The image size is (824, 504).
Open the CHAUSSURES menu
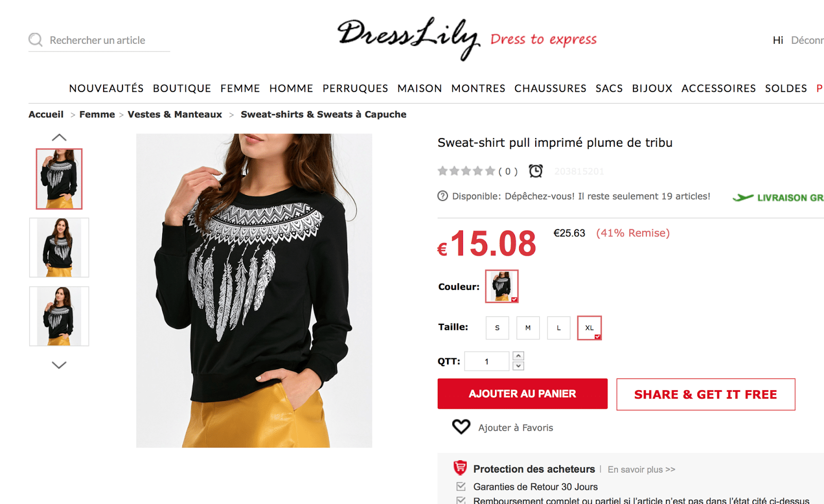pyautogui.click(x=550, y=89)
